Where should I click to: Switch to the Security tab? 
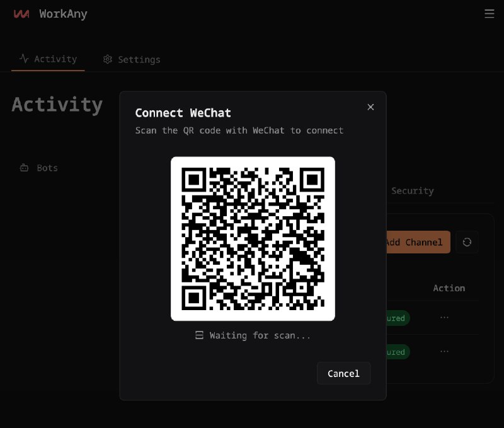click(x=412, y=190)
